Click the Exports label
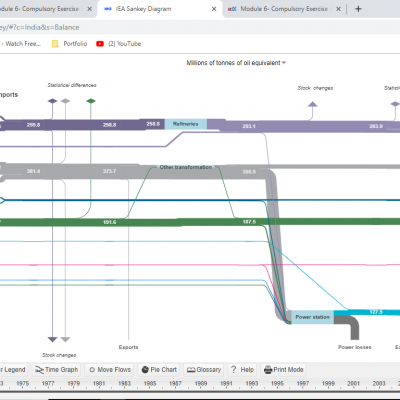 pos(128,347)
